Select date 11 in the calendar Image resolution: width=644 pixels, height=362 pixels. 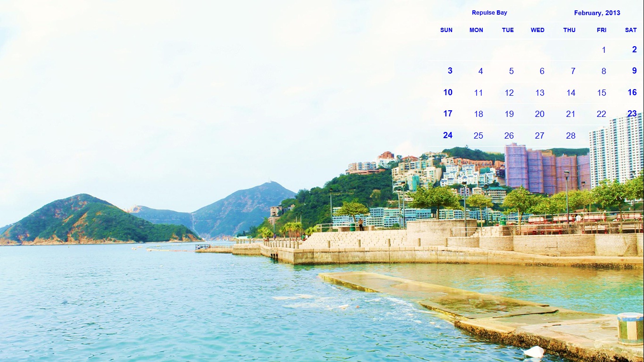[x=479, y=93]
